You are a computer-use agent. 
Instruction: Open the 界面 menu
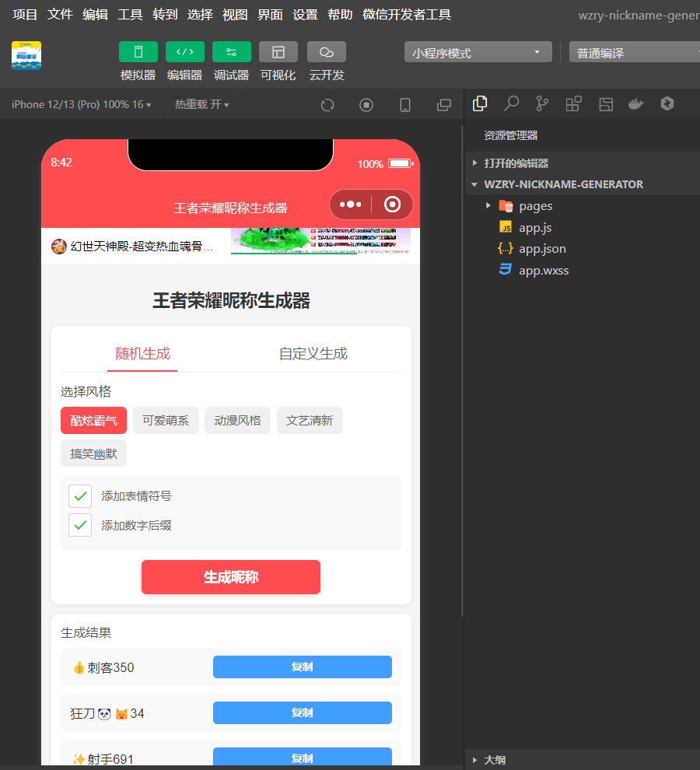tap(270, 15)
